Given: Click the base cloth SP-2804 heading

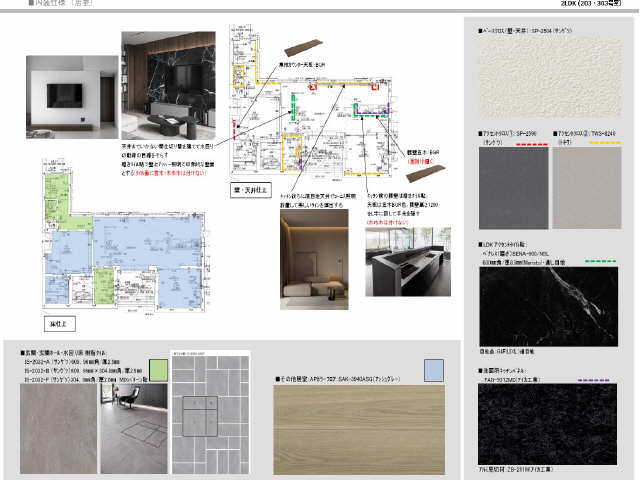Looking at the screenshot, I should [x=525, y=31].
